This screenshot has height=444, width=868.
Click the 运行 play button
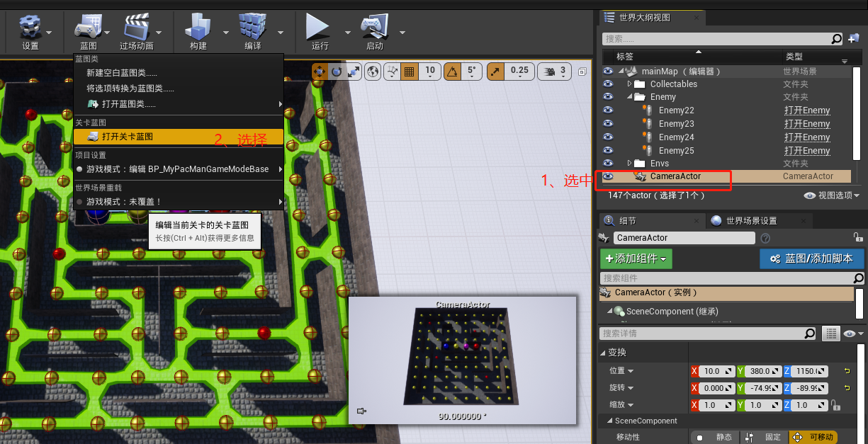(320, 30)
